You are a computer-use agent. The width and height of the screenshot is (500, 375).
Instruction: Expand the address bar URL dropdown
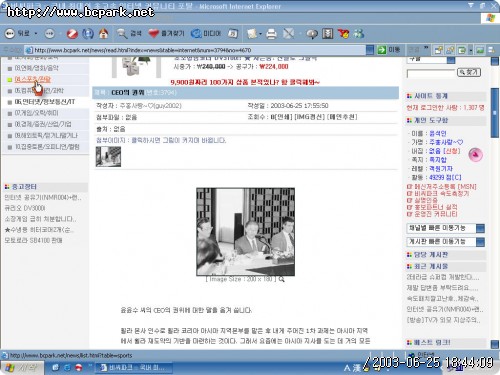pos(370,50)
